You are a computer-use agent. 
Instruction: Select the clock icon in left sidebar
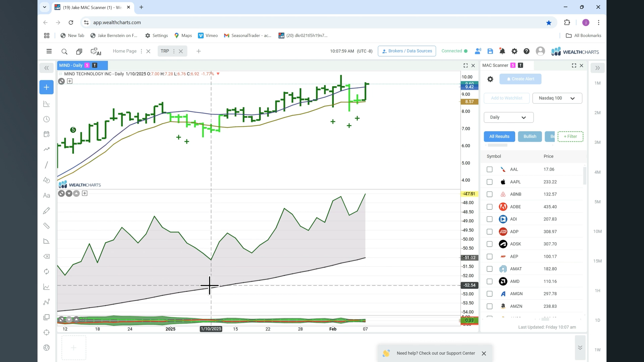click(47, 119)
